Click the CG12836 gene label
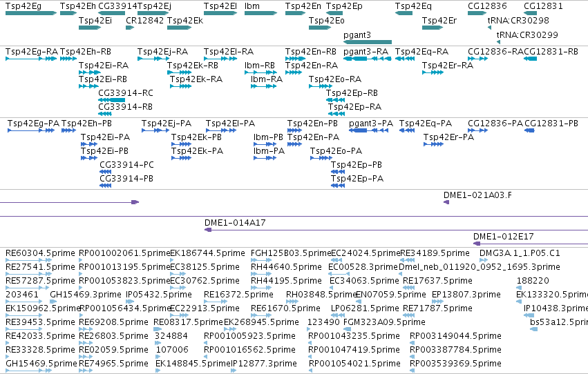Viewport: 588px width, 374px height. click(487, 6)
